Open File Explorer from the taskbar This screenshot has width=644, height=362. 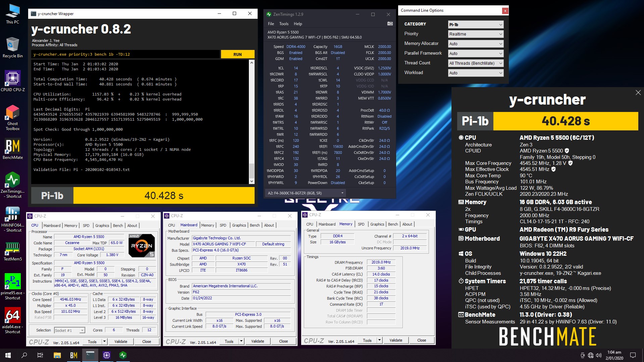(57, 355)
